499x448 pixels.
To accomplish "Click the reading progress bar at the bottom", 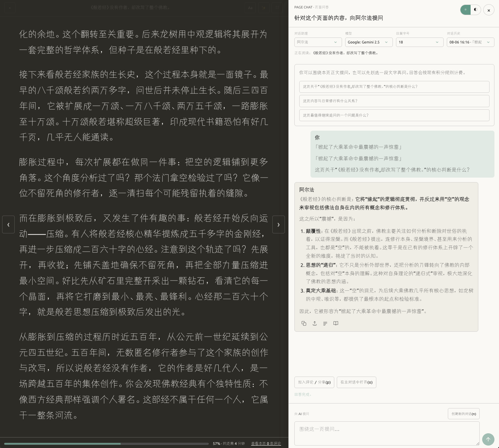I will (106, 443).
